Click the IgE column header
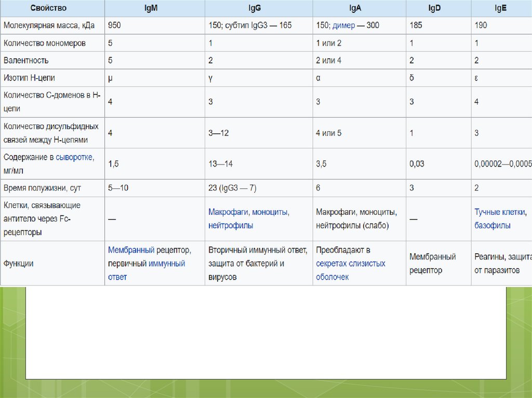The image size is (532, 398). point(500,8)
